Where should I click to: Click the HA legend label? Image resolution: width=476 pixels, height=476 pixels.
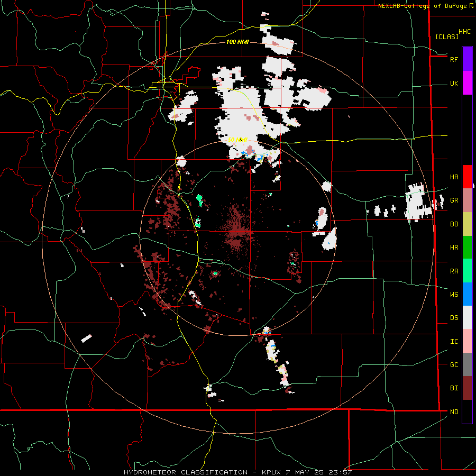click(454, 177)
